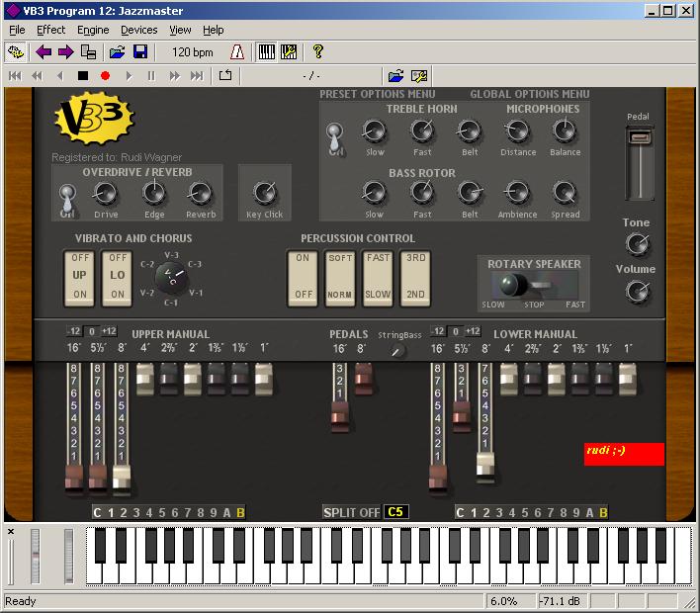Screen dimensions: 700x613
Task: Click the Key Click knob
Action: 265,193
